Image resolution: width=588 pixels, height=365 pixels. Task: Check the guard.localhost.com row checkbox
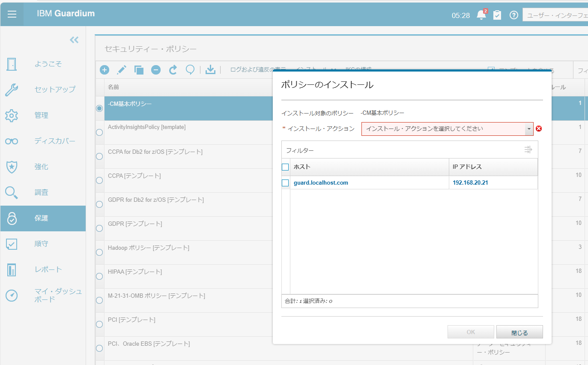(285, 183)
